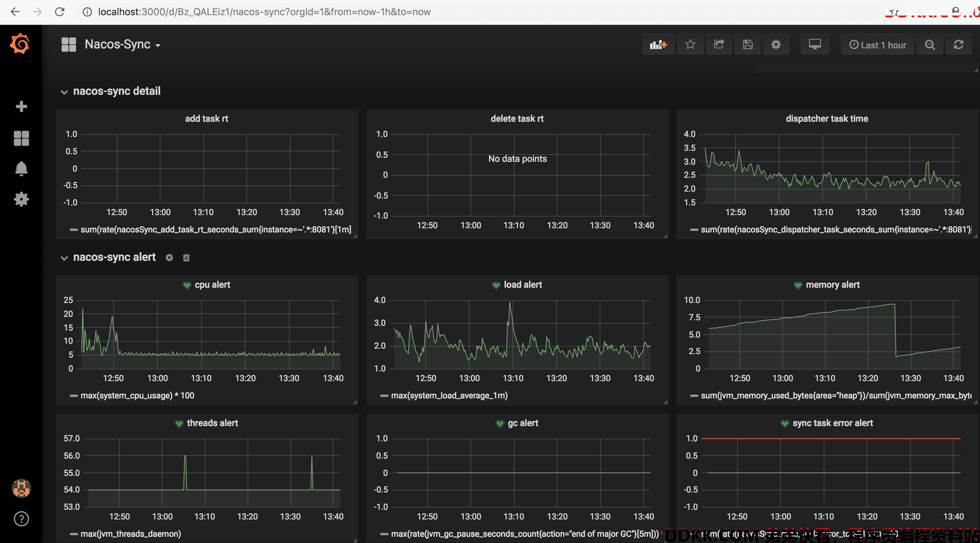Click load alert legend color swatch
The image size is (980, 543).
pos(384,396)
